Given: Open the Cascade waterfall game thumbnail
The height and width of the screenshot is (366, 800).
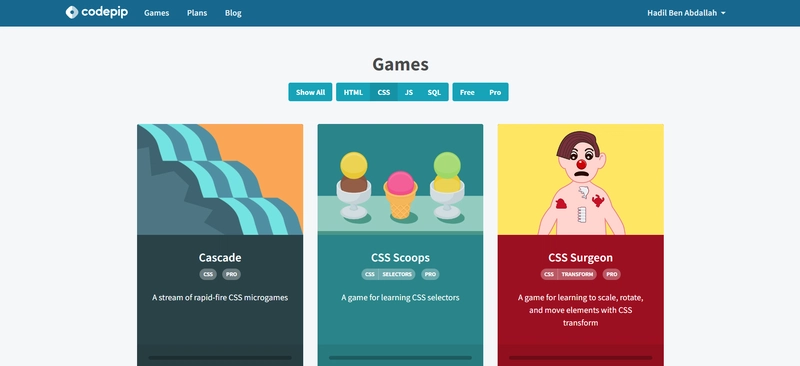Looking at the screenshot, I should pos(220,179).
